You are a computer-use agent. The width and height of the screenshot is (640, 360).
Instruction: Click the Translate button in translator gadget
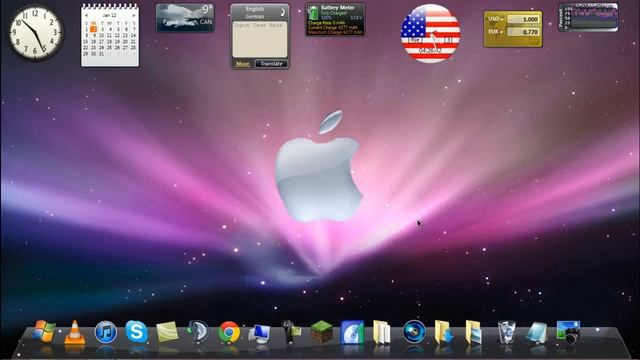(271, 64)
